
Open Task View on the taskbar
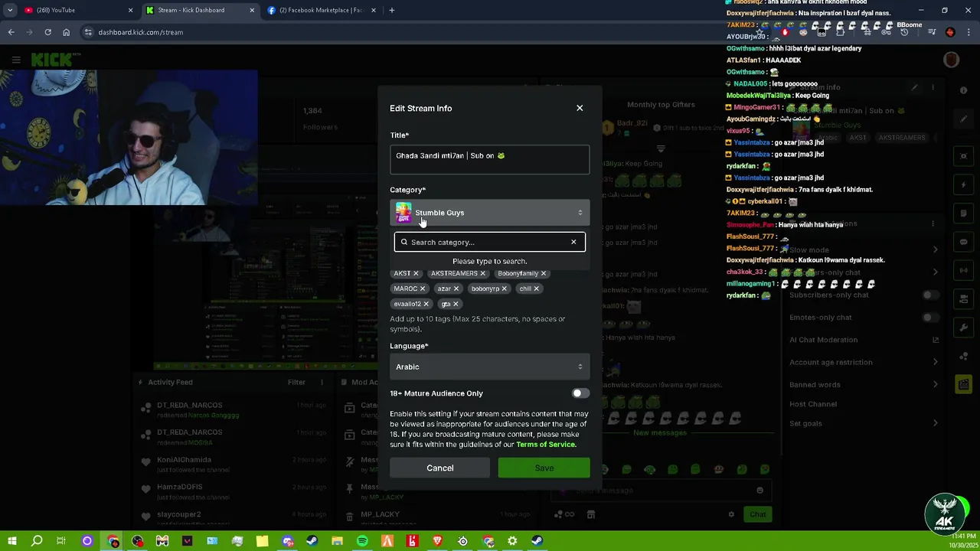click(61, 541)
